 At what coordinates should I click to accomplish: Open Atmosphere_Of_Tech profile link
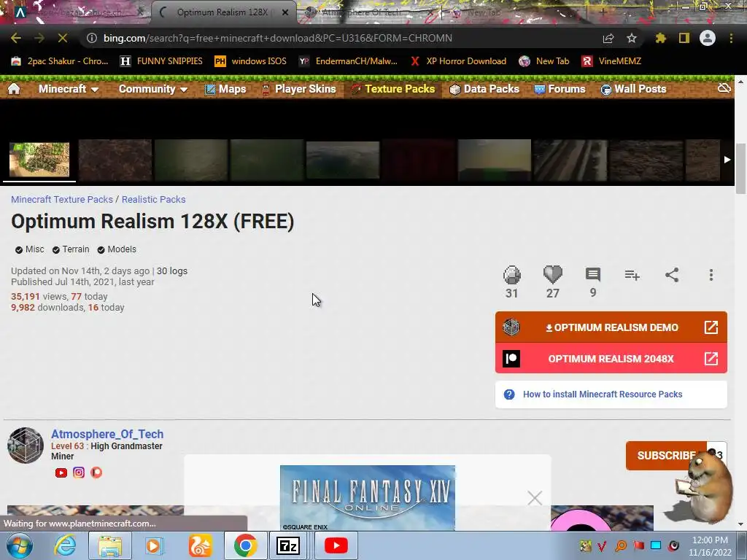tap(107, 434)
